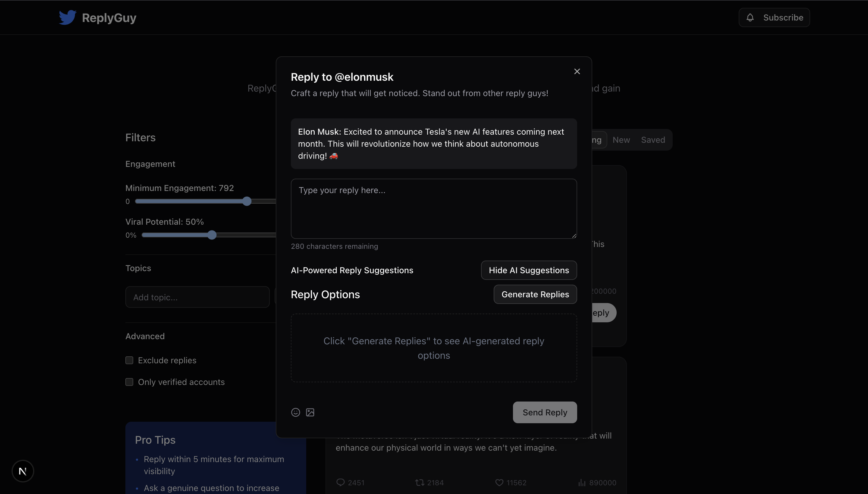Click the 'Advanced' section label
The image size is (868, 494).
tap(145, 336)
